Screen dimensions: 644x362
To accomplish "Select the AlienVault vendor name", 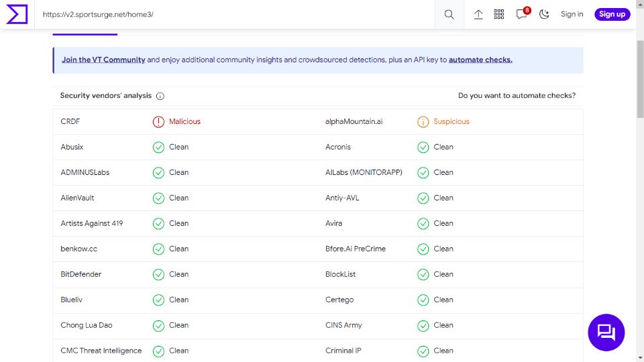I will [x=77, y=198].
